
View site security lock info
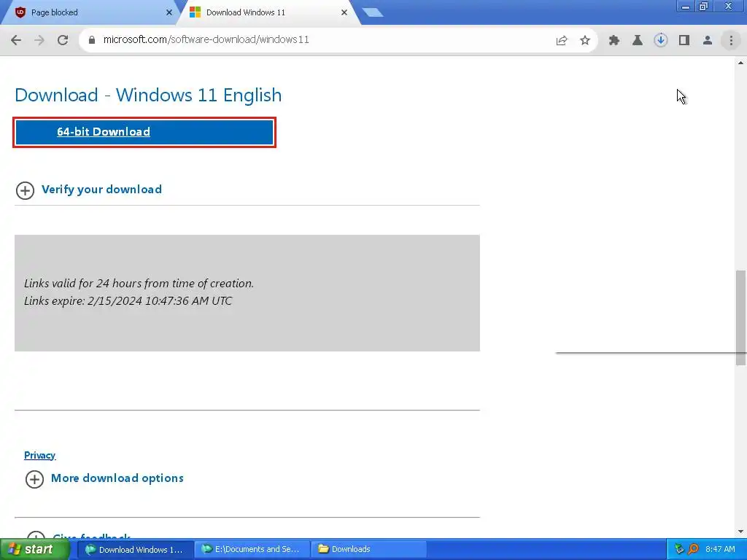point(92,40)
